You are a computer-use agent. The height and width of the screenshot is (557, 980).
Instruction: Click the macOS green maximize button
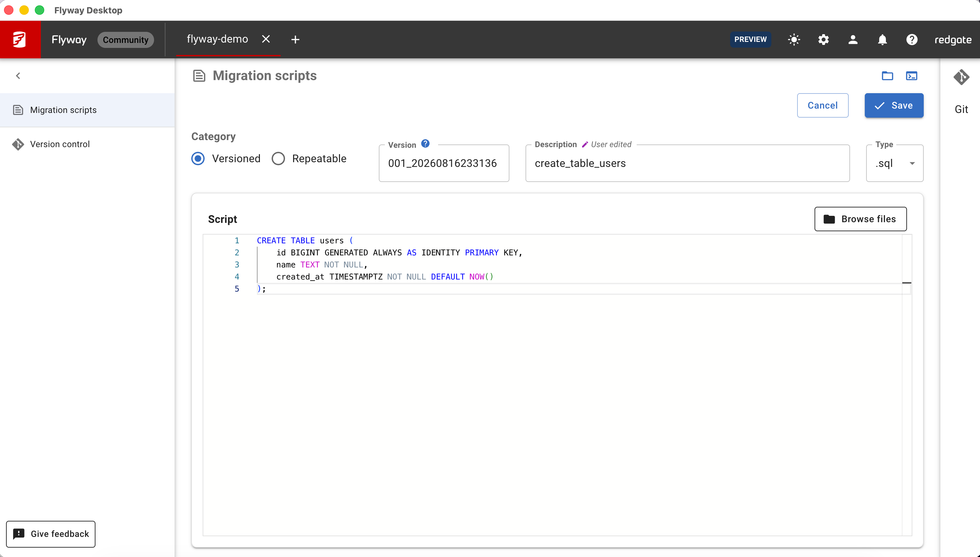pos(40,10)
